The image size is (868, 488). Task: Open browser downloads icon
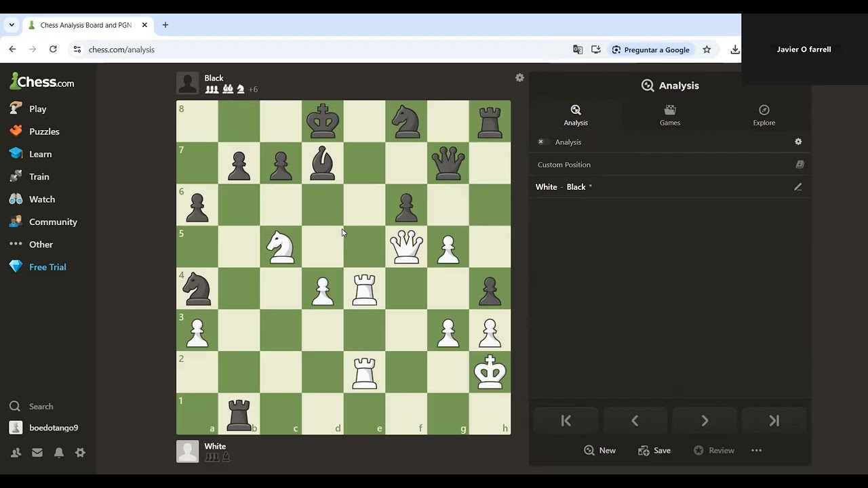pyautogui.click(x=734, y=49)
